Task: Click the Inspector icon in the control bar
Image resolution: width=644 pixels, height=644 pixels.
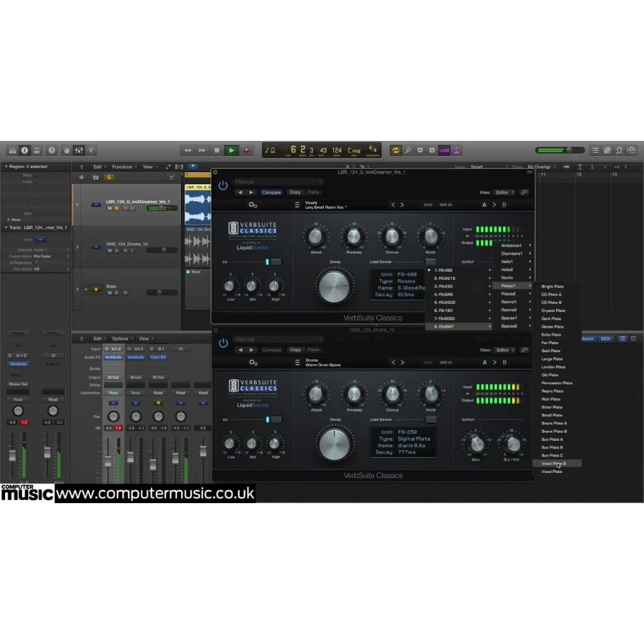Action: coord(25,150)
